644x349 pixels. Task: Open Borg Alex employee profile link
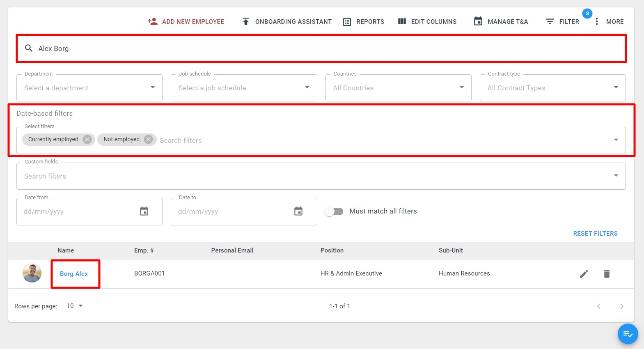(x=74, y=274)
